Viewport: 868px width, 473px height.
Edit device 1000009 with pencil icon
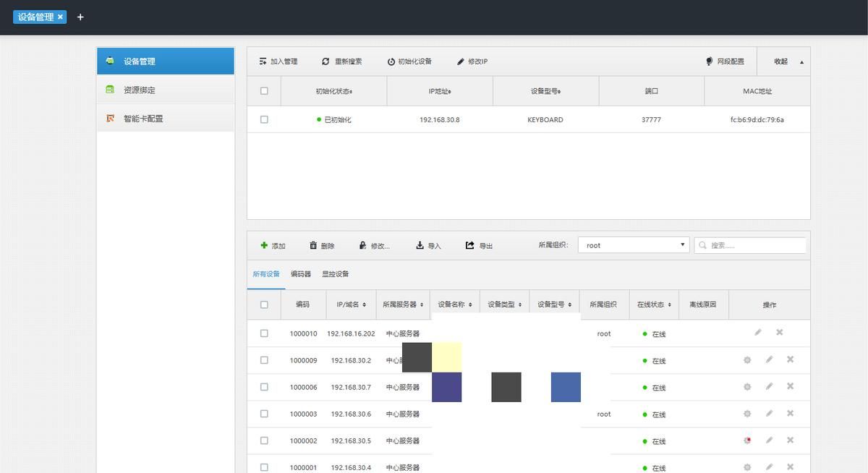tap(769, 359)
